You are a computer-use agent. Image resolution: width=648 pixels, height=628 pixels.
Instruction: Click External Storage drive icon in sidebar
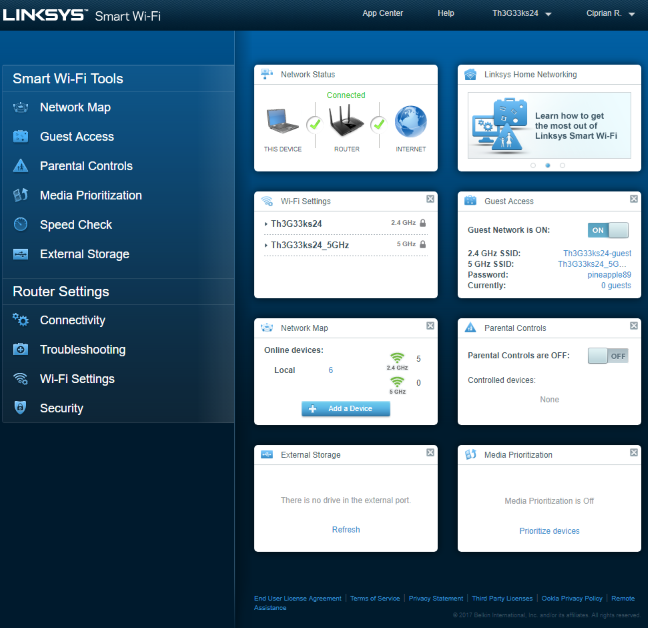pos(20,254)
